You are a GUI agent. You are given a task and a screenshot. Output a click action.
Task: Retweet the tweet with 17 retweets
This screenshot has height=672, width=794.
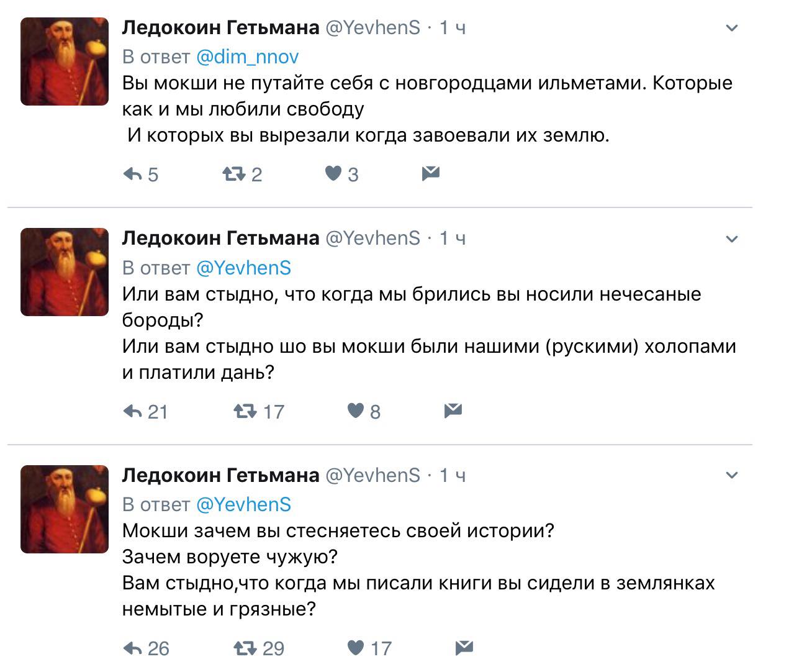pyautogui.click(x=245, y=411)
